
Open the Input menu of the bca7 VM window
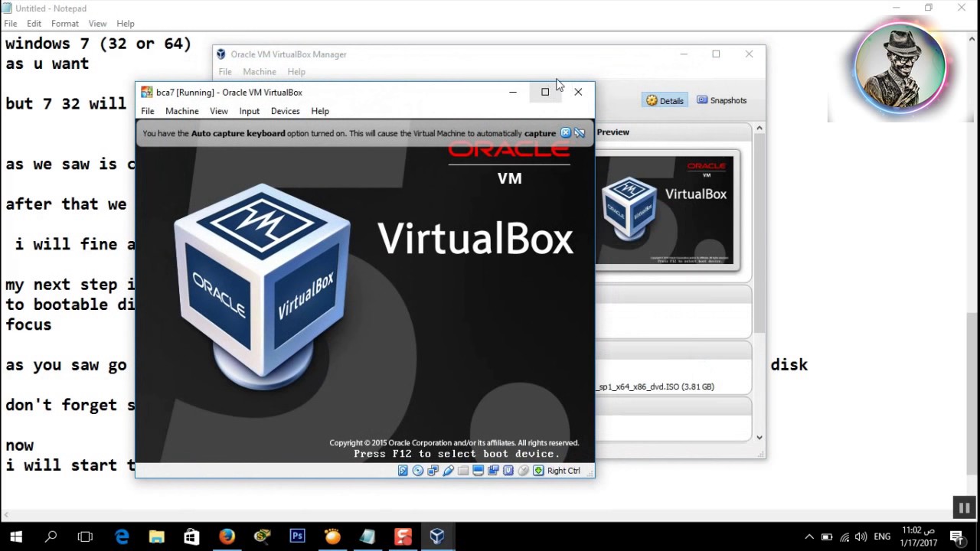pyautogui.click(x=250, y=111)
